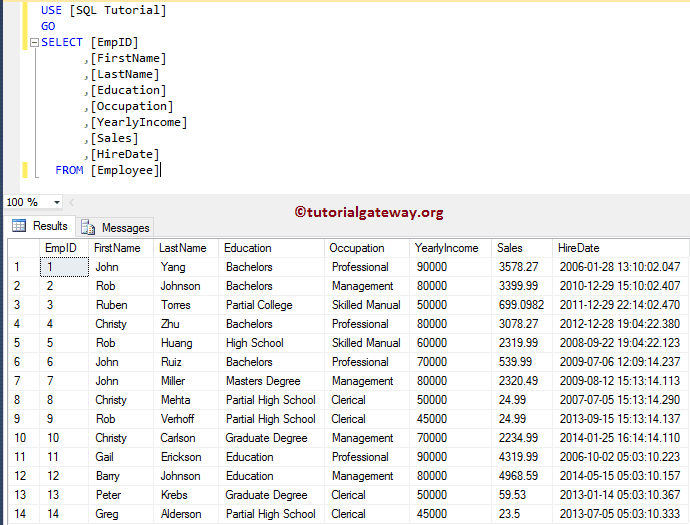
Task: Switch to the Messages tab
Action: coord(116,228)
